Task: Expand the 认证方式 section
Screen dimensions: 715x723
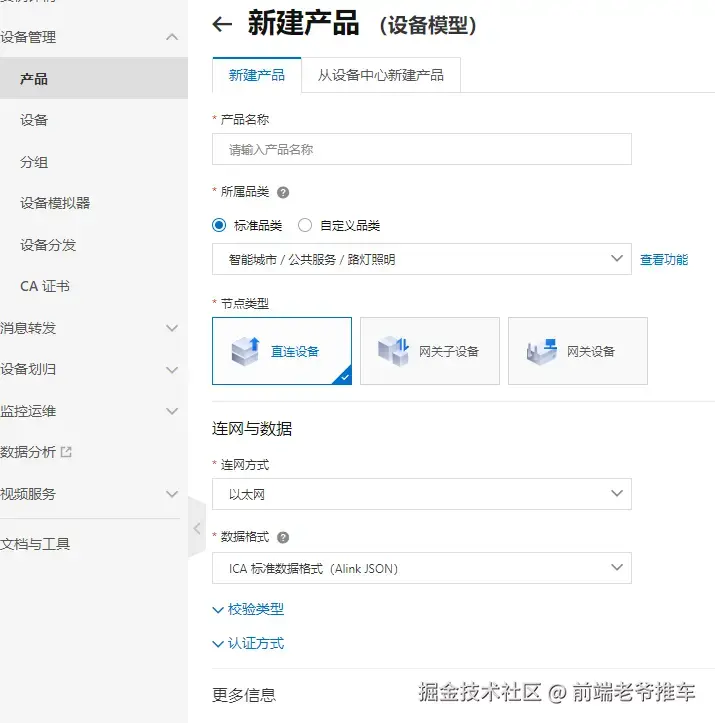Action: (x=248, y=643)
